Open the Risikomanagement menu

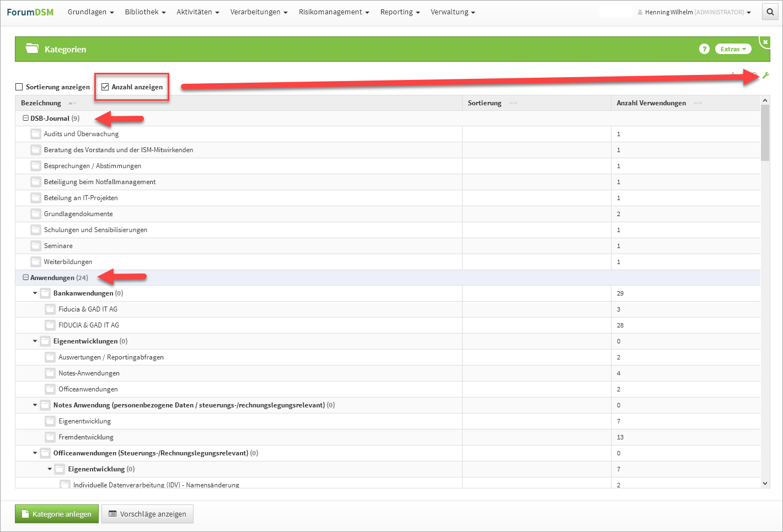tap(334, 12)
